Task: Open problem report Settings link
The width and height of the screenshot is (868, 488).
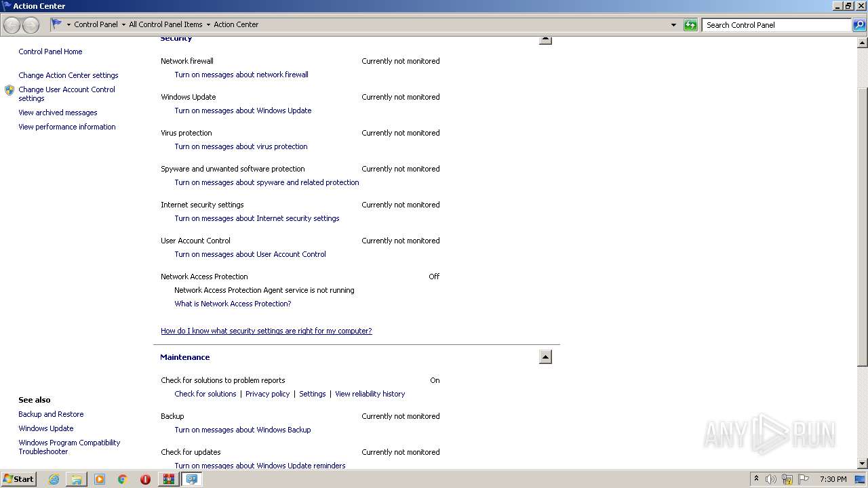Action: coord(313,394)
